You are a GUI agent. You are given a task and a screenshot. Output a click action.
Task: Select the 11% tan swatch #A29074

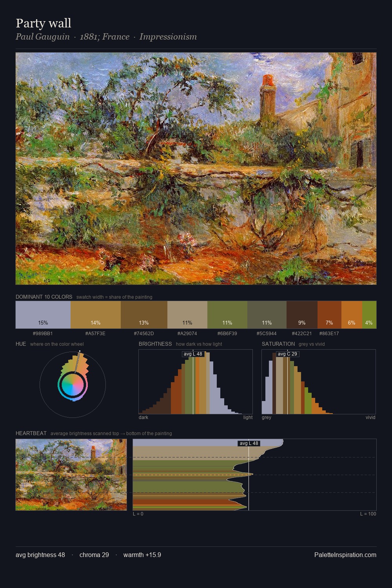click(x=187, y=315)
